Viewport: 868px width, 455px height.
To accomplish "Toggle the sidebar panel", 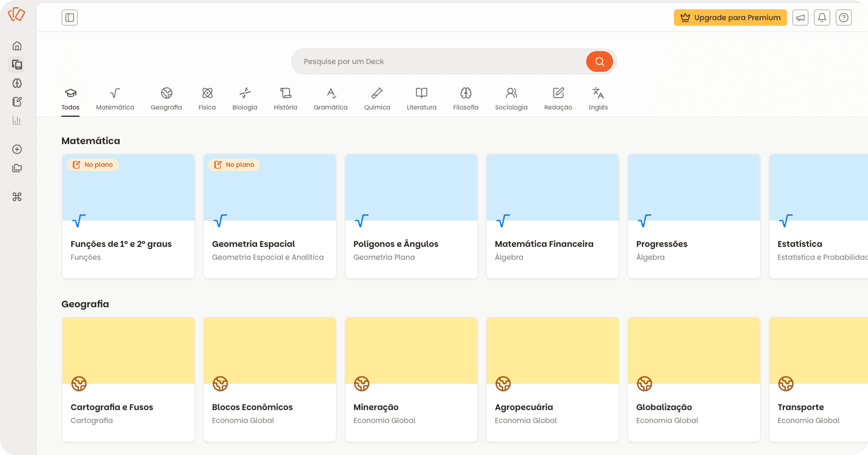I will pos(70,18).
